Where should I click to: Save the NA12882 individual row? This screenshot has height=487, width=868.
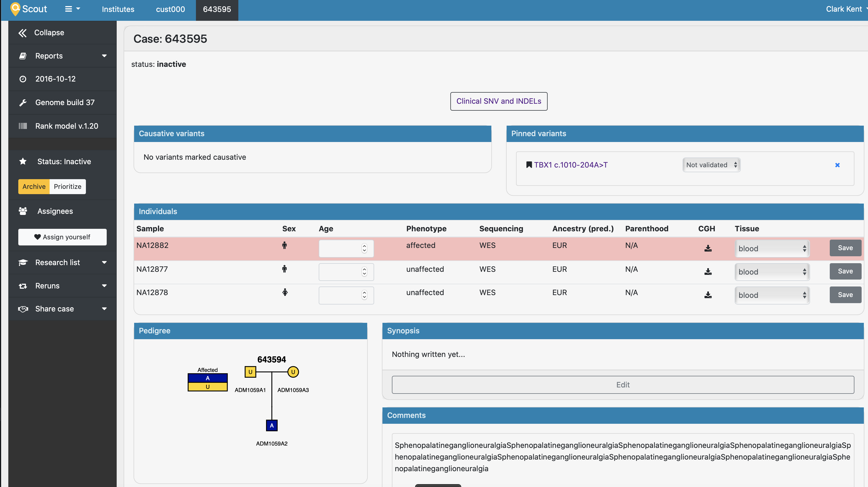[x=845, y=248]
